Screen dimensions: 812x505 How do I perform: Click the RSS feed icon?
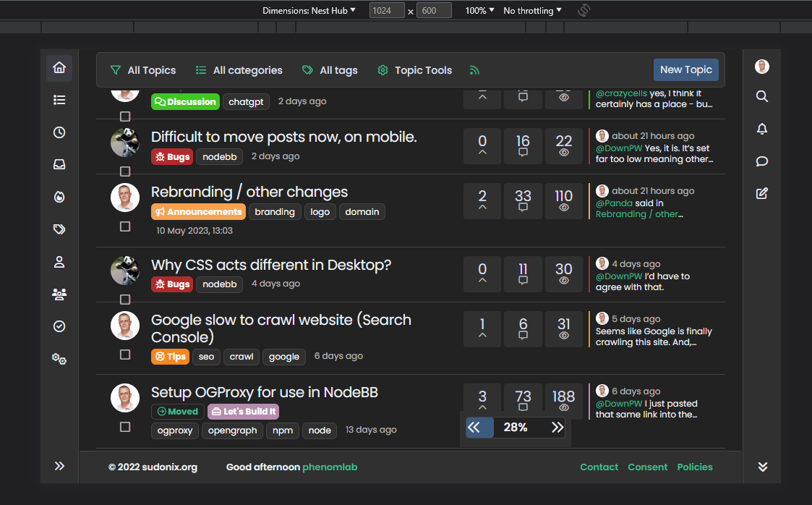pyautogui.click(x=474, y=70)
